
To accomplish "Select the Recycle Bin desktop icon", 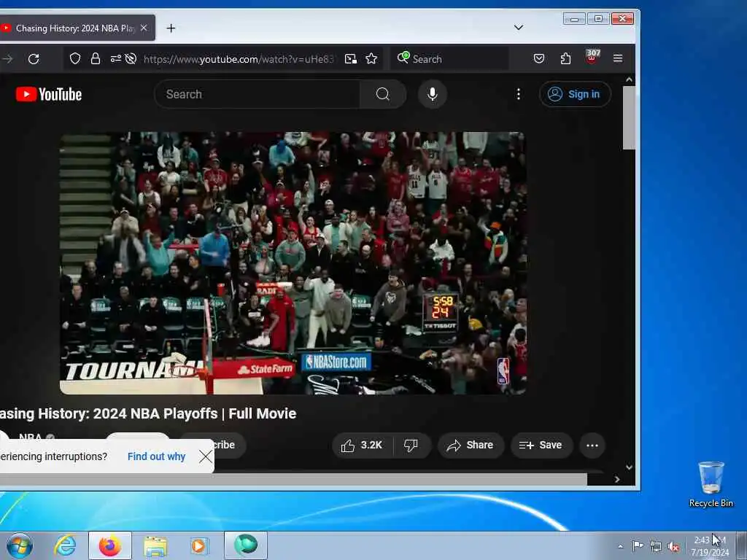I will point(711,484).
